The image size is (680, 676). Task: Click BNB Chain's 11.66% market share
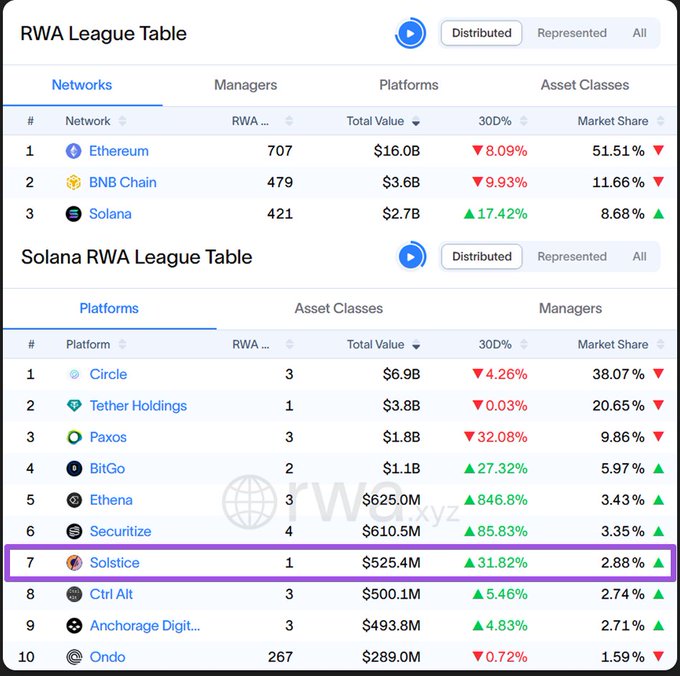pyautogui.click(x=618, y=182)
